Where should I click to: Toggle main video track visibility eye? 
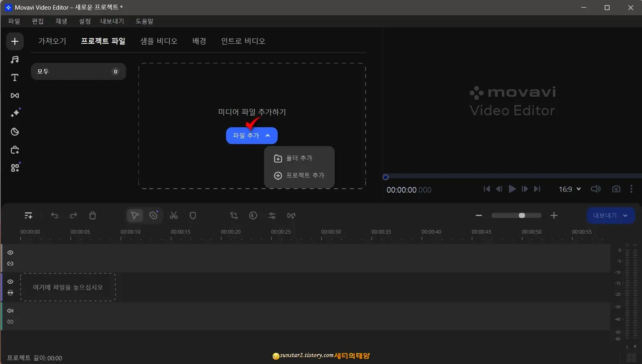10,282
